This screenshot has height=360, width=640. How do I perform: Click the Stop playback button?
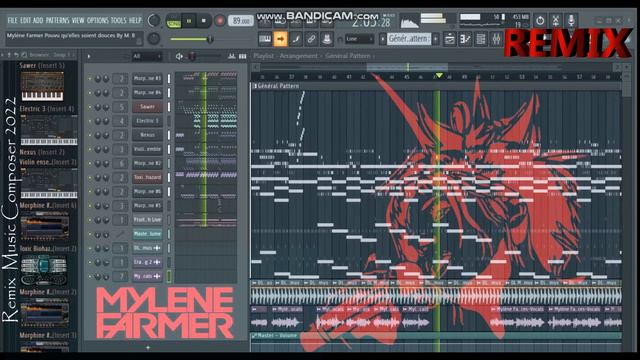click(204, 21)
